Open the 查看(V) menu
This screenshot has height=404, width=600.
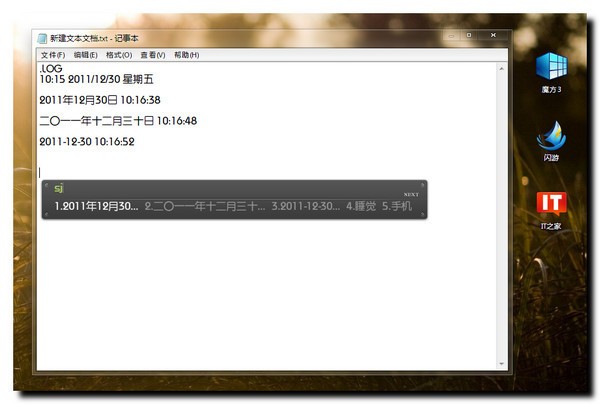click(153, 55)
